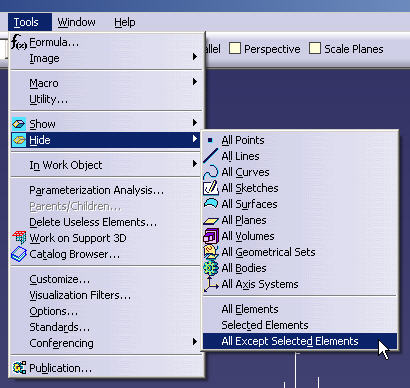
Task: Click the All Curves label
Action: [x=245, y=172]
